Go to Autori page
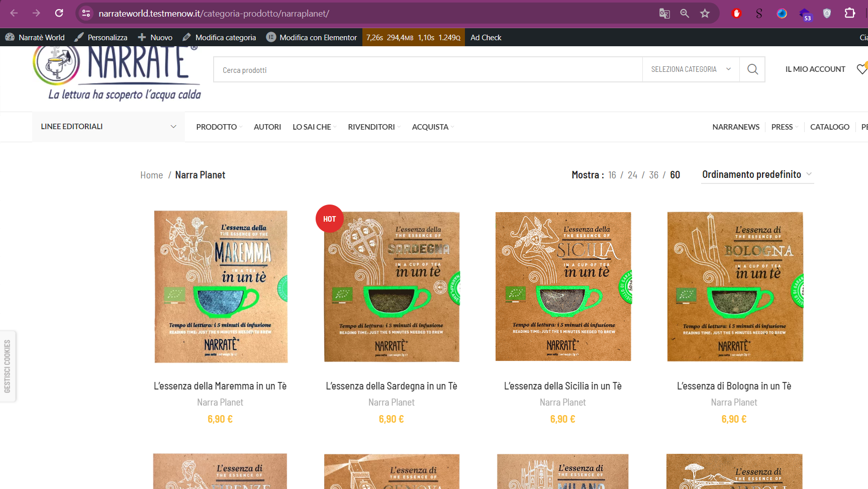This screenshot has height=489, width=868. click(x=267, y=127)
